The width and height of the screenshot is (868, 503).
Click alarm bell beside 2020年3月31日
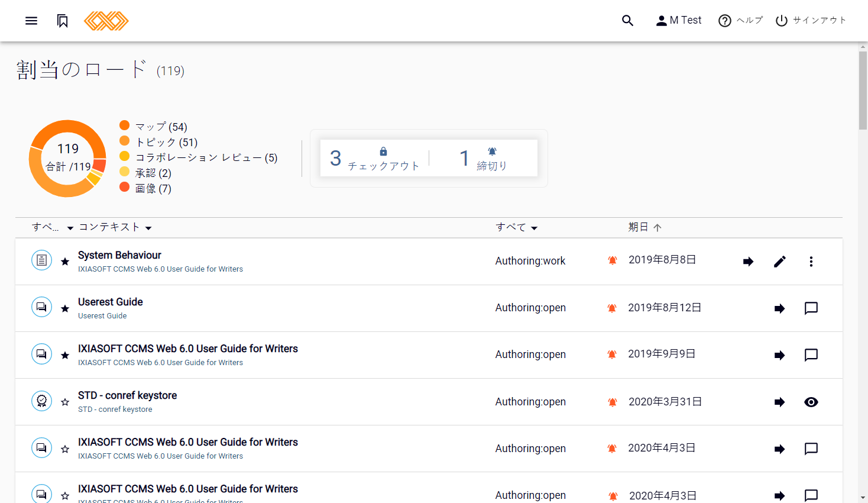click(x=613, y=402)
